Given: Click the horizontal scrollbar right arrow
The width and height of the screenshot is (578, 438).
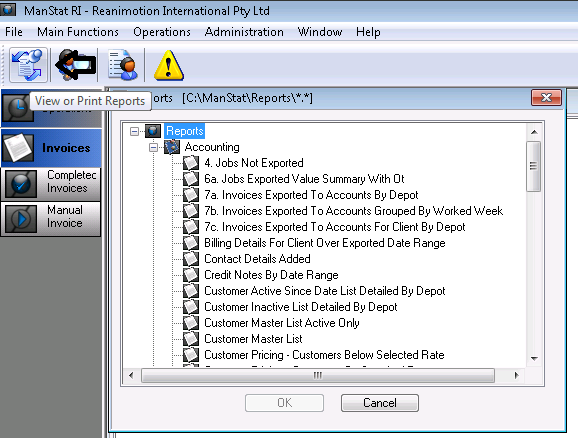Looking at the screenshot, I should tap(516, 375).
